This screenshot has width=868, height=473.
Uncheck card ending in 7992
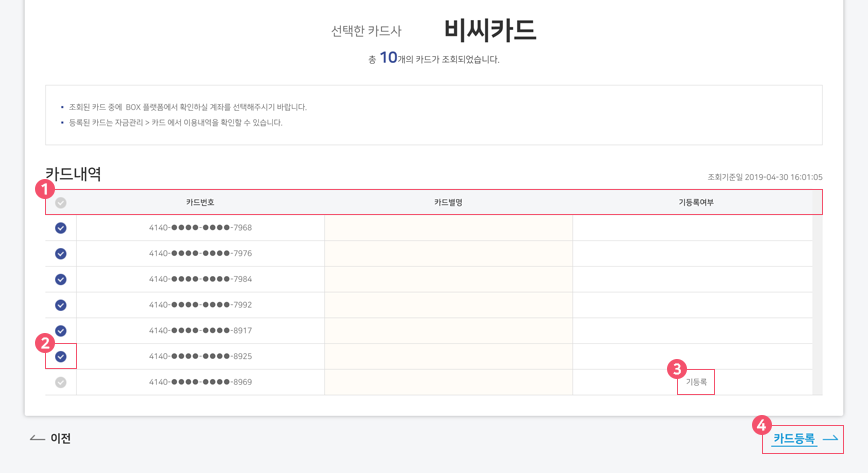click(61, 305)
